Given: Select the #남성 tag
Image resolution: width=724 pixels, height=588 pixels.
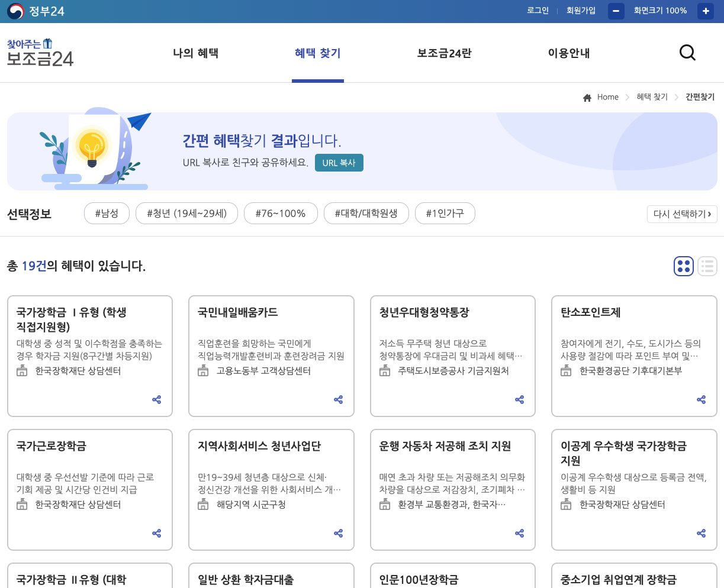Looking at the screenshot, I should coord(107,214).
